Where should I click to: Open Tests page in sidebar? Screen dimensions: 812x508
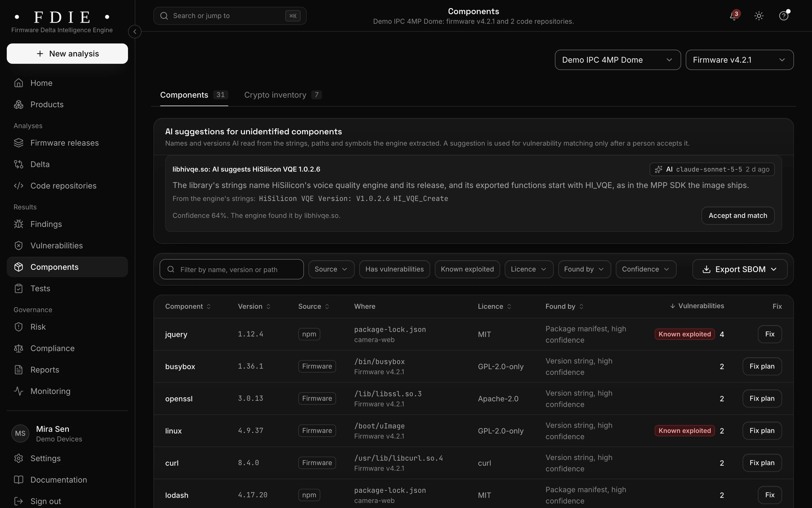tap(67, 289)
